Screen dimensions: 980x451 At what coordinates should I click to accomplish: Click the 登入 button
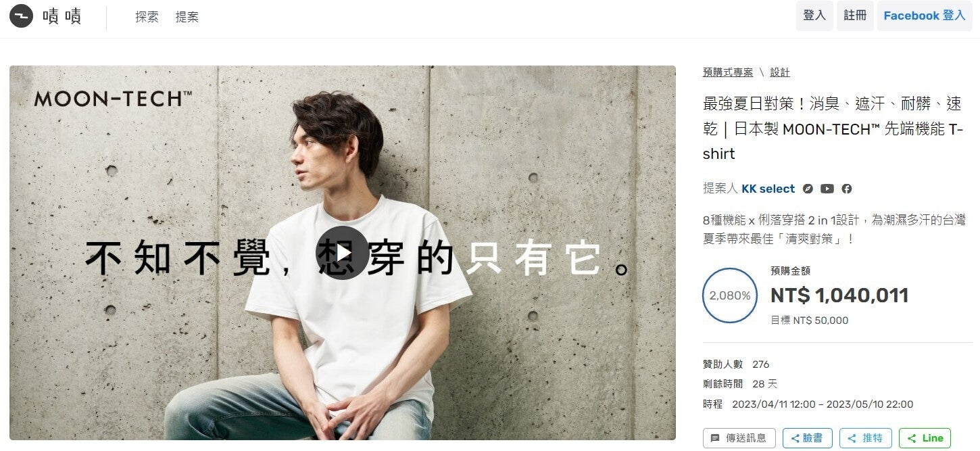814,16
